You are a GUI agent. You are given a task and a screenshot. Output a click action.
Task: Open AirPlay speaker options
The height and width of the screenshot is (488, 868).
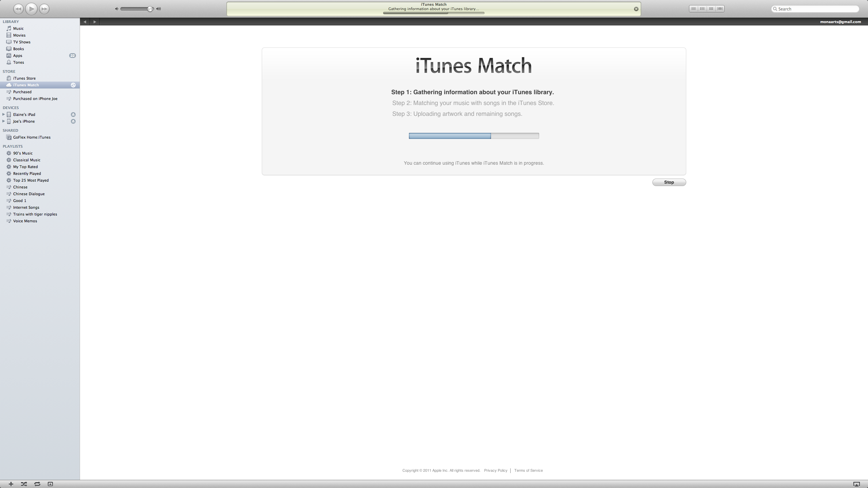pos(856,484)
